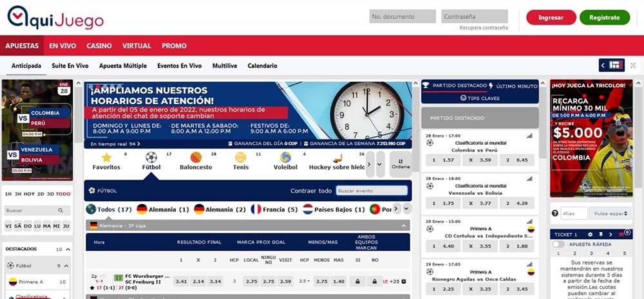Viewport: 644px width, 299px height.
Task: Click the Francia flag filter
Action: pyautogui.click(x=256, y=209)
